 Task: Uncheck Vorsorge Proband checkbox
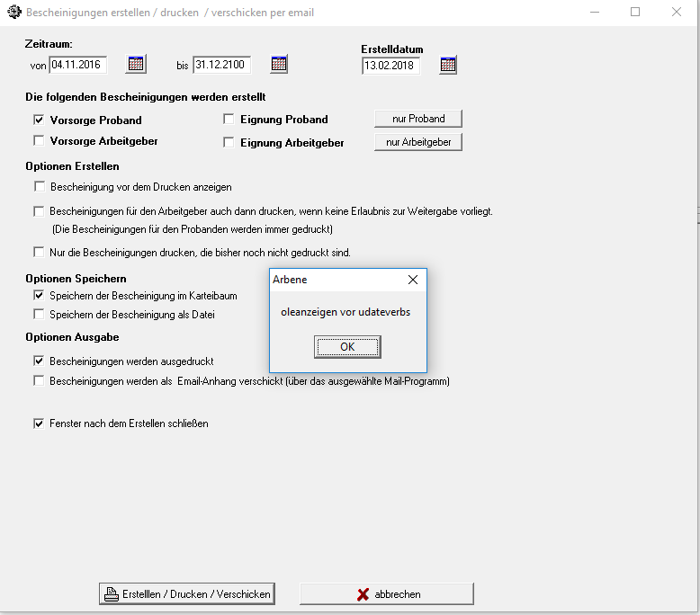click(39, 120)
